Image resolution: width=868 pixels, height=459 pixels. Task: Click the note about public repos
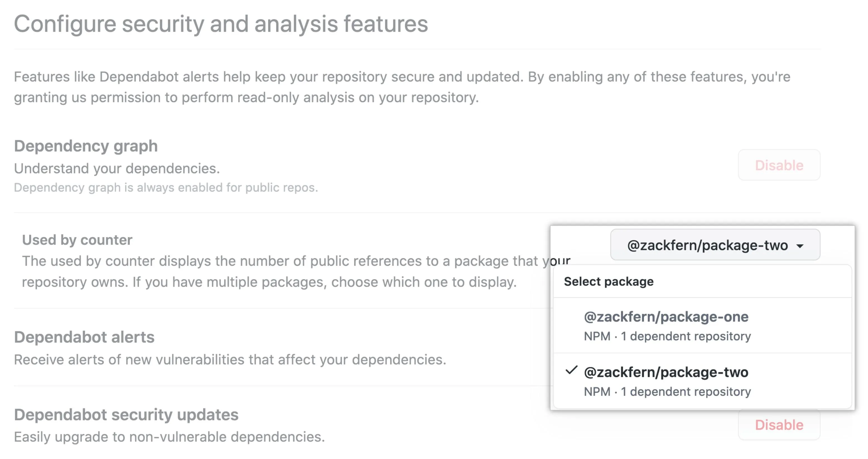(166, 187)
